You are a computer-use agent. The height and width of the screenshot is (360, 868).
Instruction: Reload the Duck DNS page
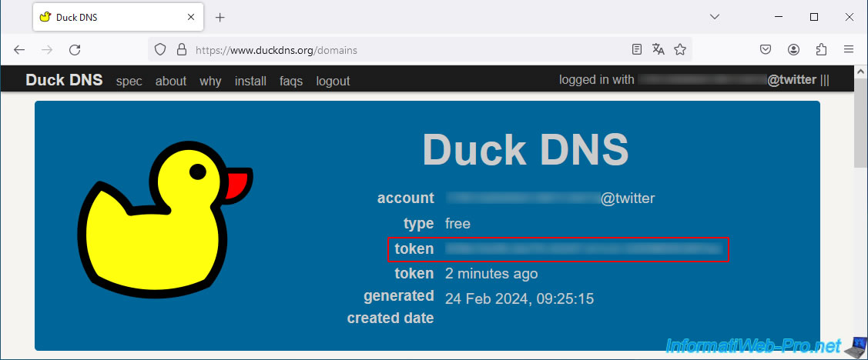click(75, 50)
